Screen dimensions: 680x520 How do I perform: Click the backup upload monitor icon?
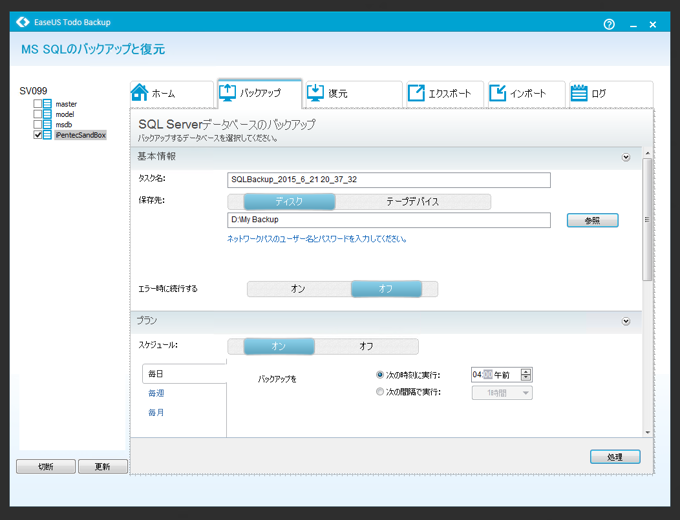(x=227, y=92)
